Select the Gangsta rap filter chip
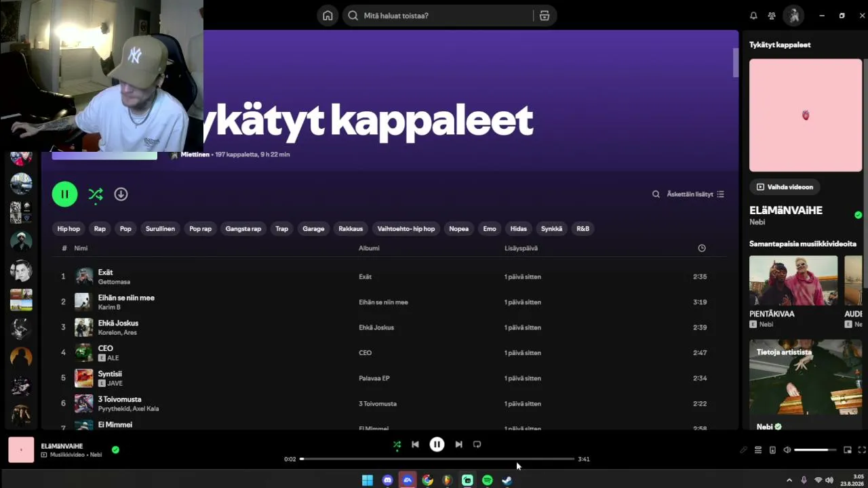 pos(243,229)
